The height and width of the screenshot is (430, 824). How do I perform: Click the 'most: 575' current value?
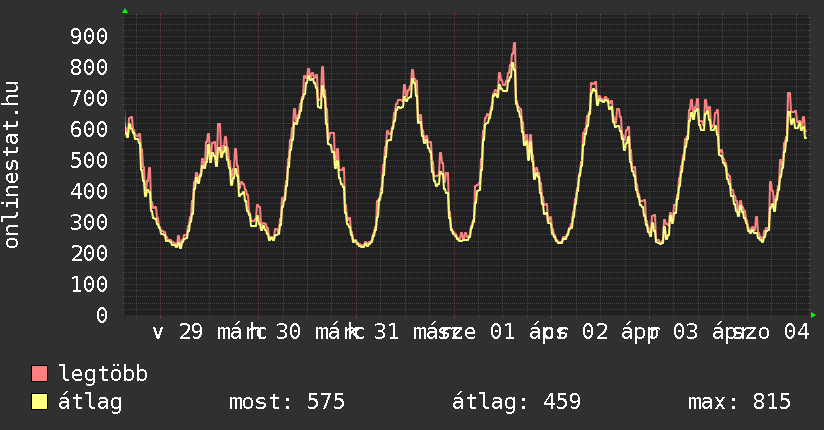point(287,402)
